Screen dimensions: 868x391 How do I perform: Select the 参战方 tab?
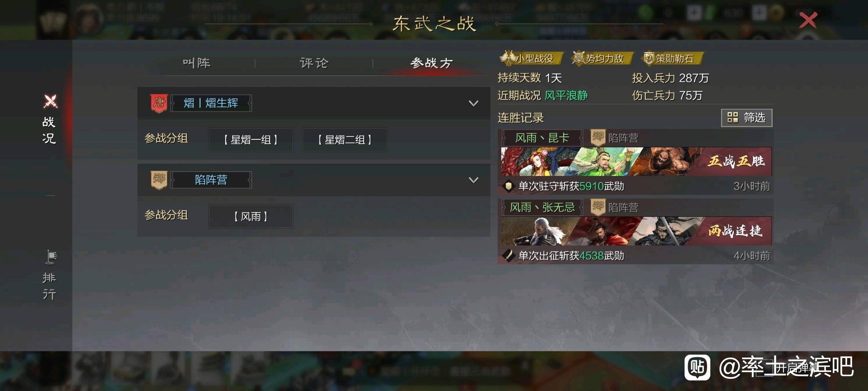(431, 63)
